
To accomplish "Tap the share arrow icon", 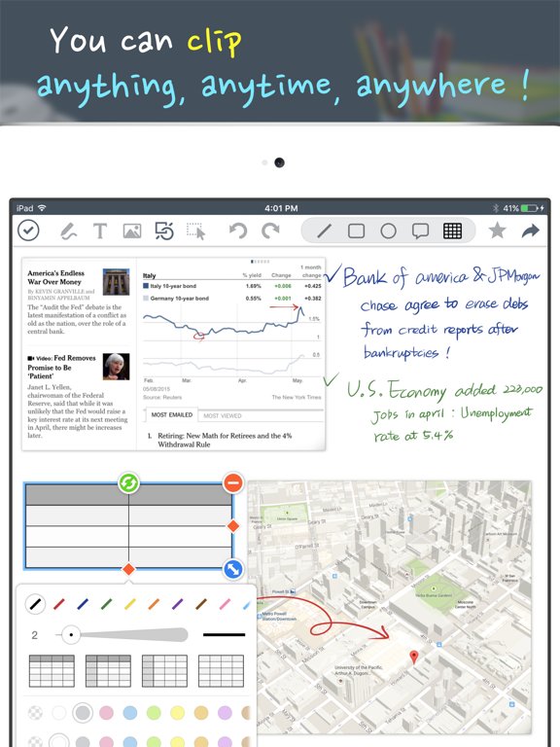I will pos(531,231).
